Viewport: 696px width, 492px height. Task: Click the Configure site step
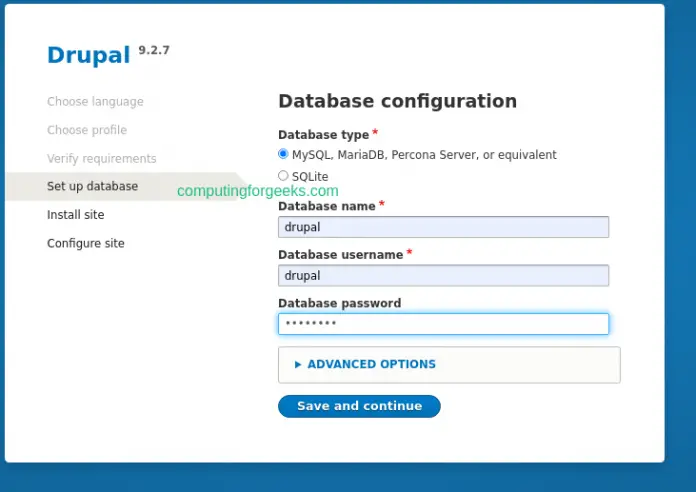[85, 243]
